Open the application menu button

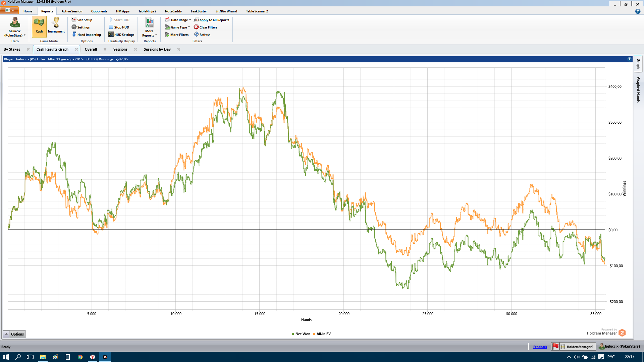(9, 10)
